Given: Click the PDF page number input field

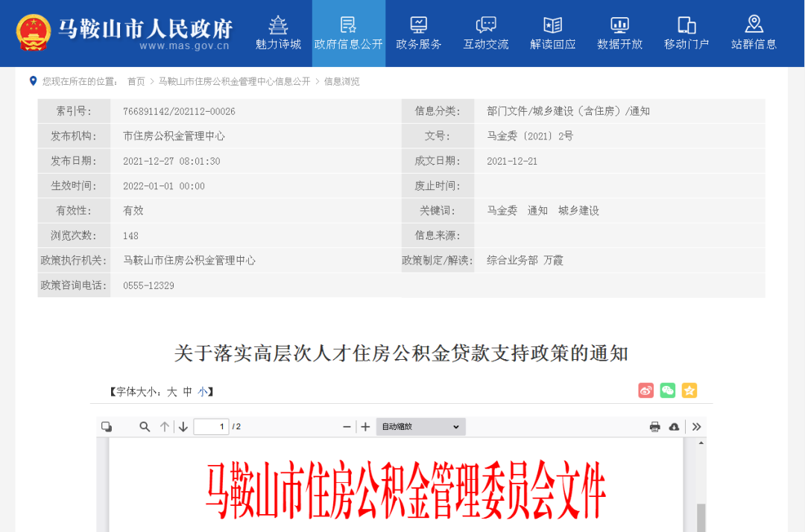Looking at the screenshot, I should pyautogui.click(x=211, y=427).
